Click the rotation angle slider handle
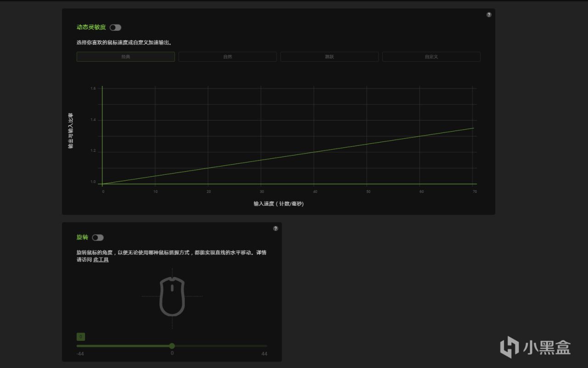The height and width of the screenshot is (368, 588). [172, 346]
